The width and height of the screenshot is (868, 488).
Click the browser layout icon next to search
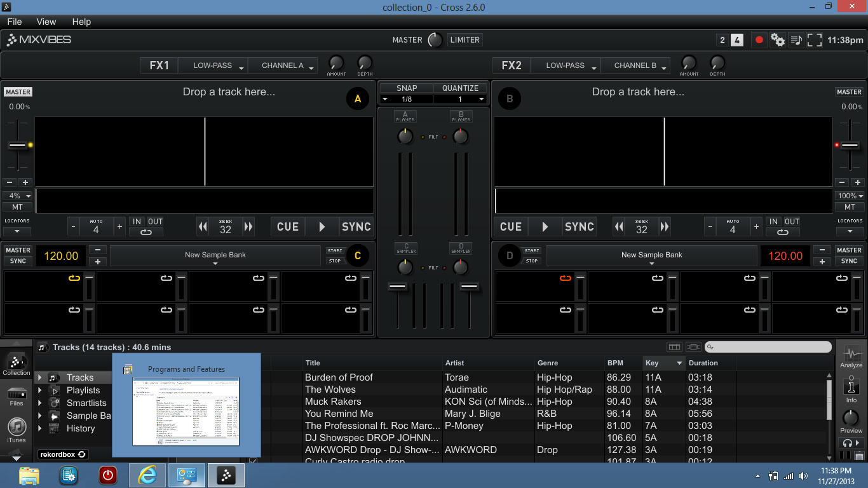(693, 347)
